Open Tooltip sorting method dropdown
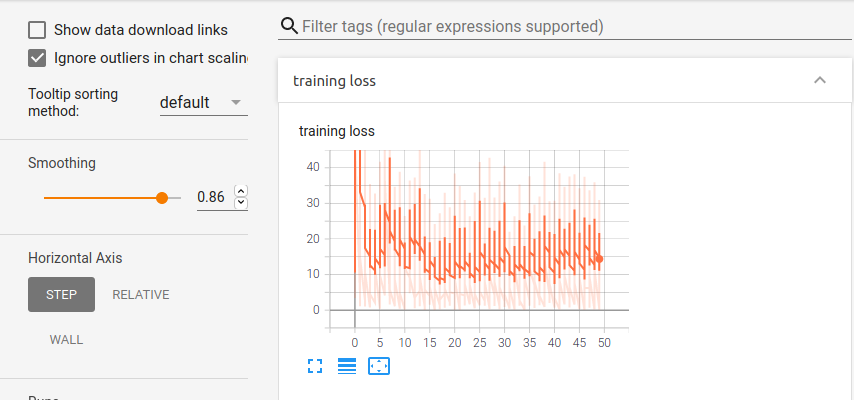This screenshot has height=400, width=854. [x=204, y=102]
